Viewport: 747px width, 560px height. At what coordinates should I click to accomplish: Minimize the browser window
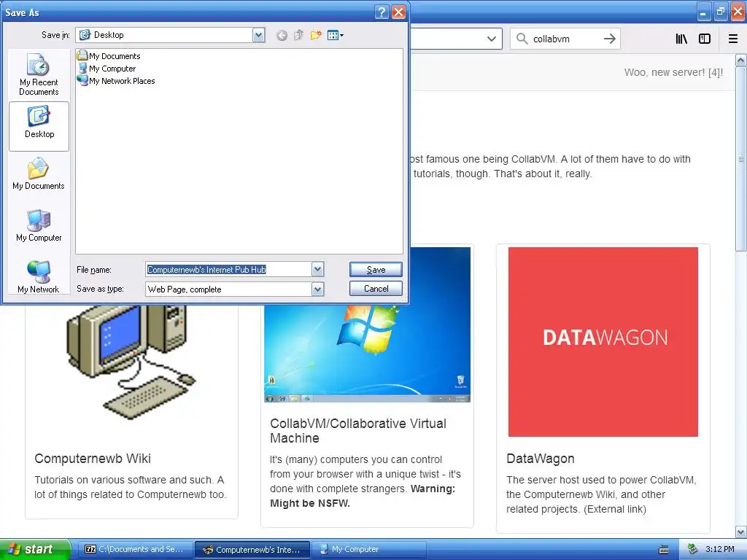point(703,11)
